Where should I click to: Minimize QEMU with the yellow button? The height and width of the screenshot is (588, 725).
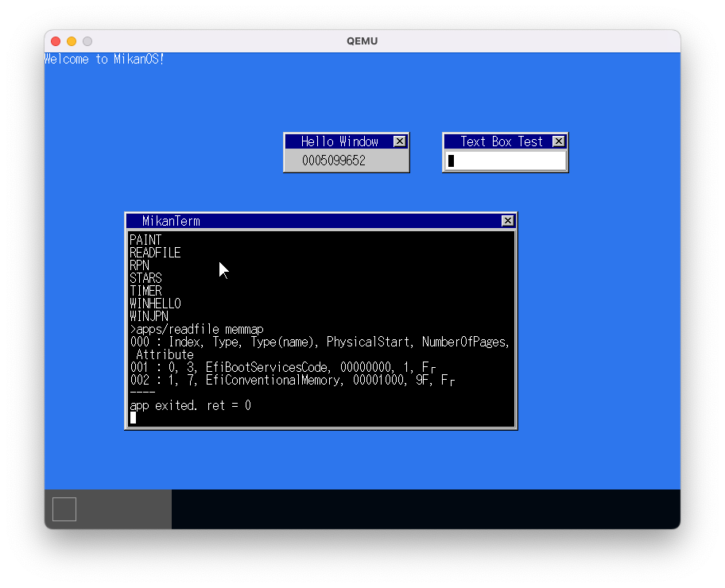72,41
